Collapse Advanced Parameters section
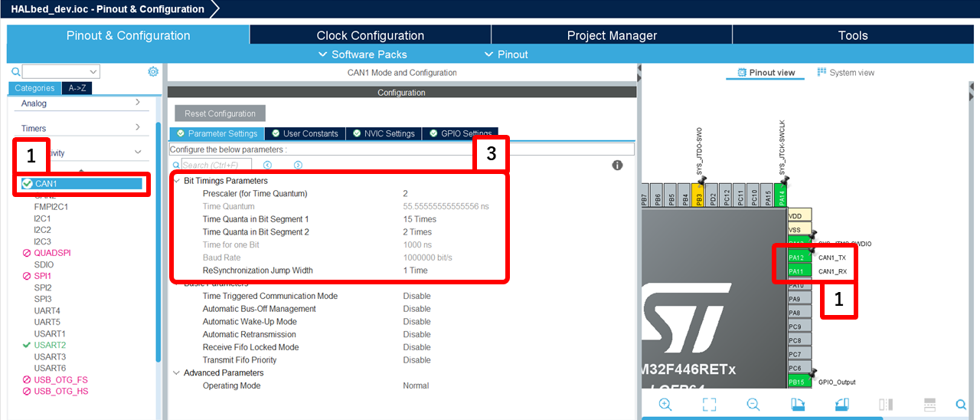Image resolution: width=980 pixels, height=420 pixels. pyautogui.click(x=177, y=372)
